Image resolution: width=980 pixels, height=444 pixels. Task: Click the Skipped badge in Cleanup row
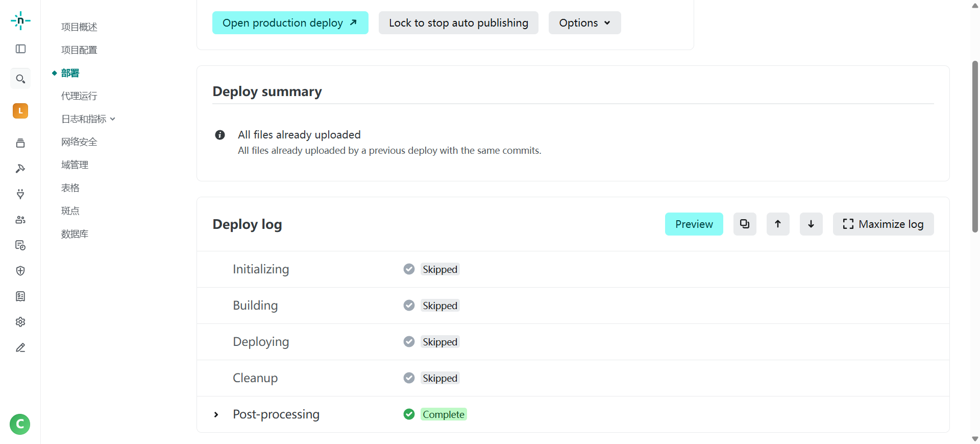pos(440,378)
